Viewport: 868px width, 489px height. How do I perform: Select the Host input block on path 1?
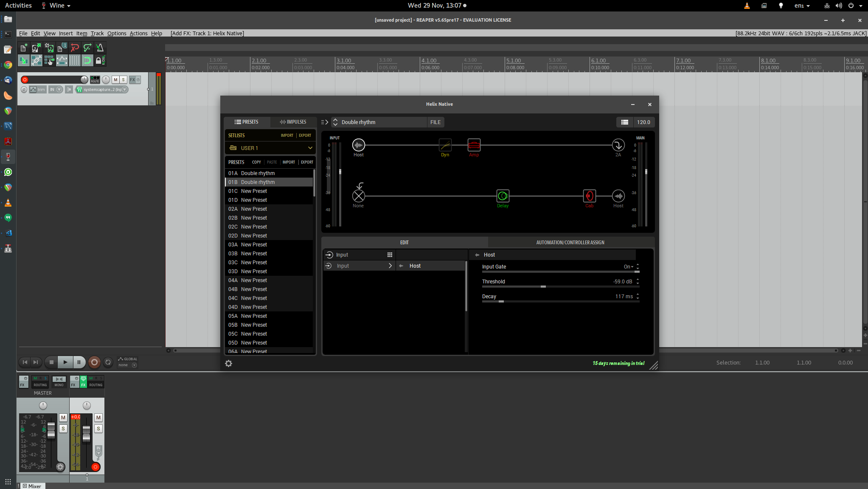(359, 145)
